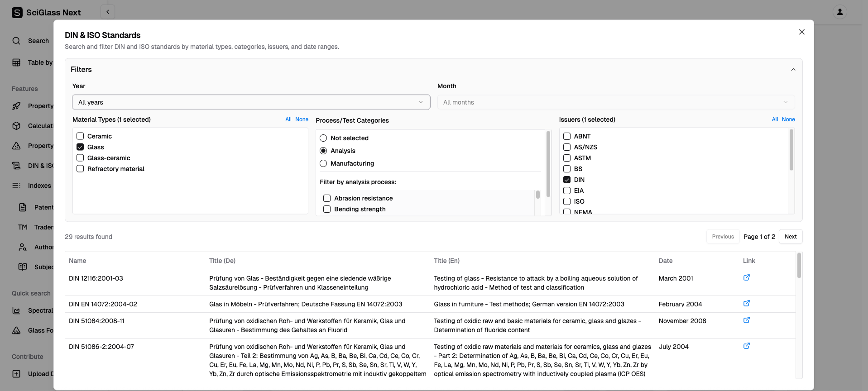Enable the Abrasion resistance checkbox

[327, 198]
